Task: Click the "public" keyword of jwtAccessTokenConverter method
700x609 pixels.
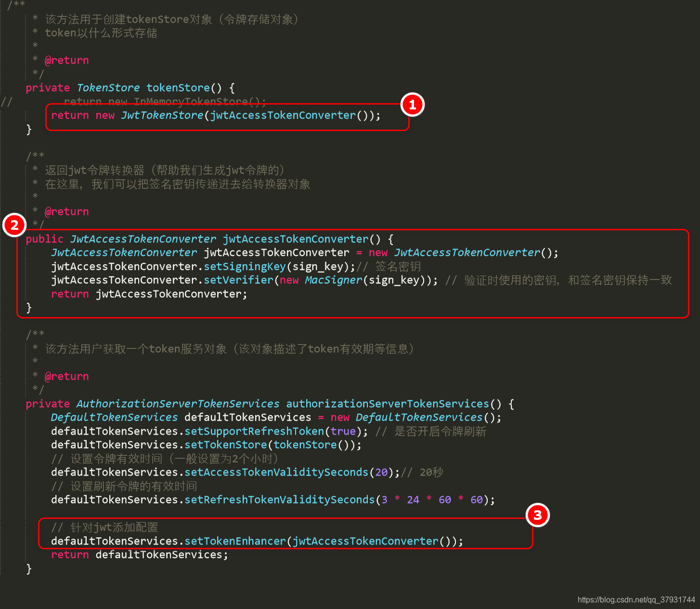Action: coord(44,239)
